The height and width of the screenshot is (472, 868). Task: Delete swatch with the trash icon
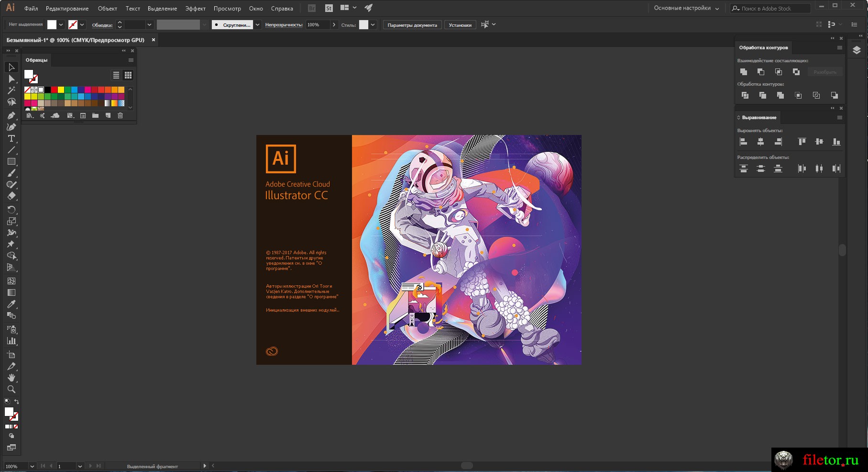pyautogui.click(x=121, y=115)
